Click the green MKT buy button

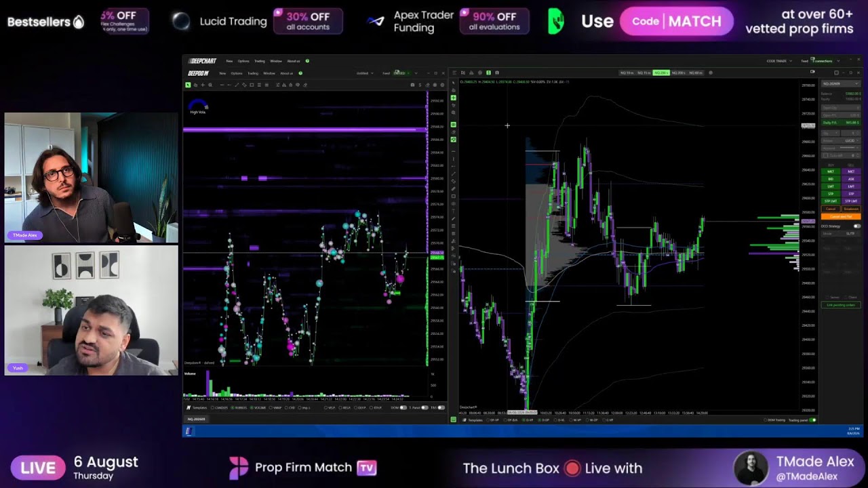pos(831,171)
